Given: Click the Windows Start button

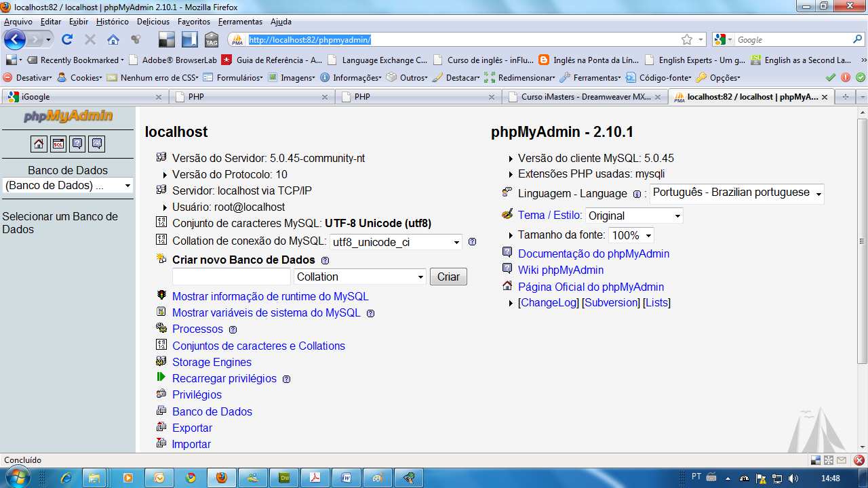Looking at the screenshot, I should [18, 477].
